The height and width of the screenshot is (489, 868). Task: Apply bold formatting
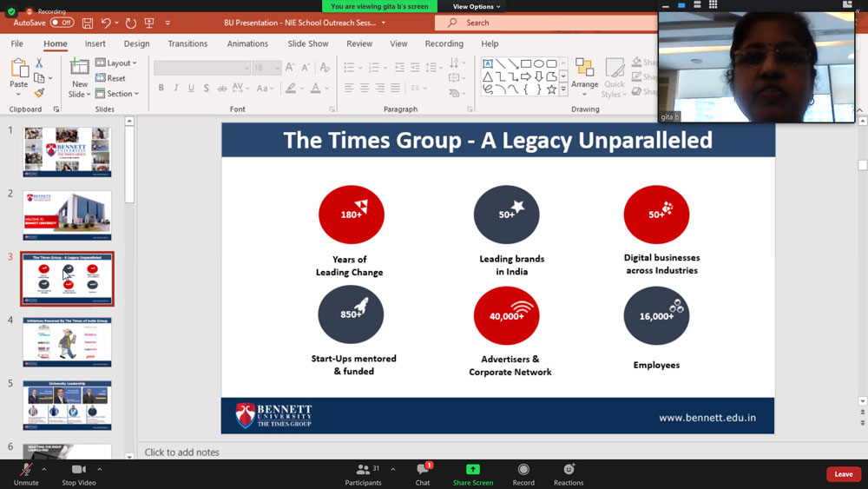[161, 88]
